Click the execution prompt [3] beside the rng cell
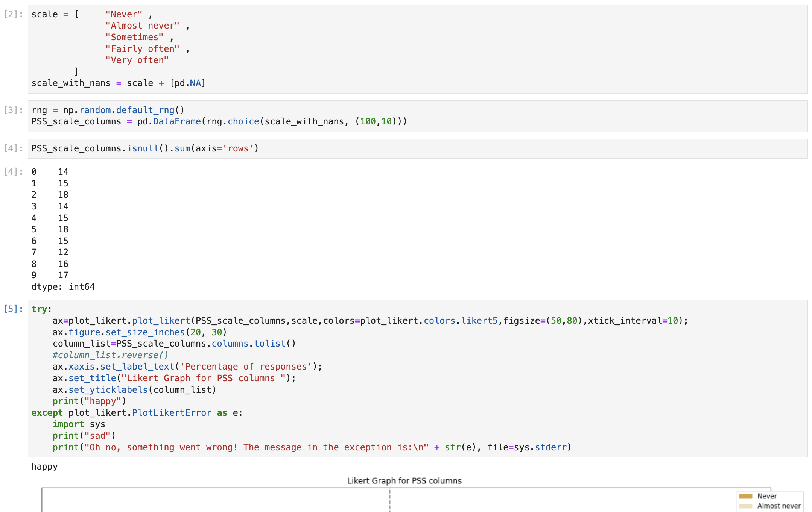Viewport: 812px width, 512px height. 13,110
